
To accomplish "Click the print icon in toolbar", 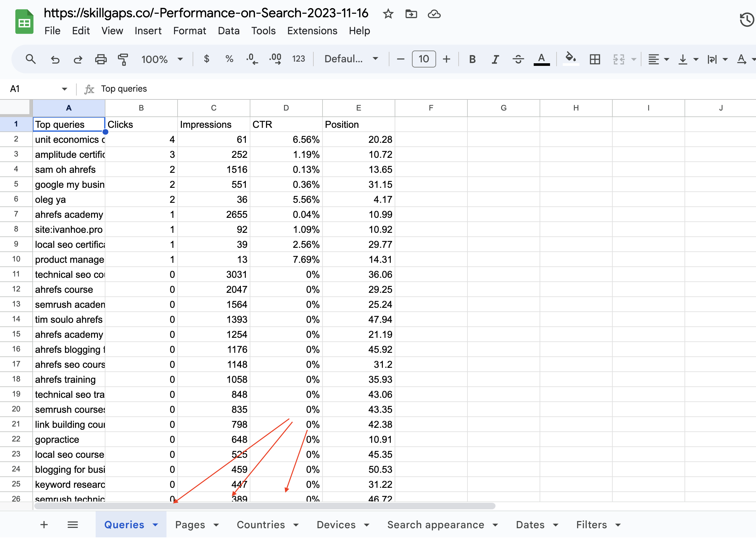I will point(101,59).
